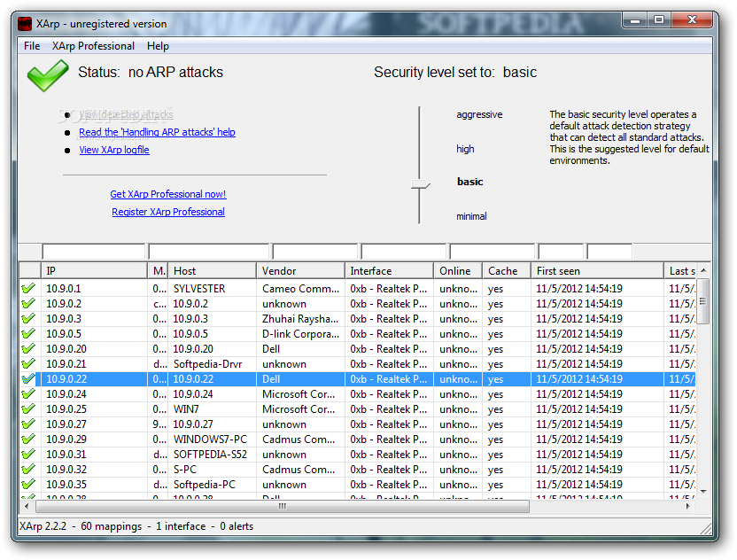
Task: Open the Help menu
Action: coord(158,46)
